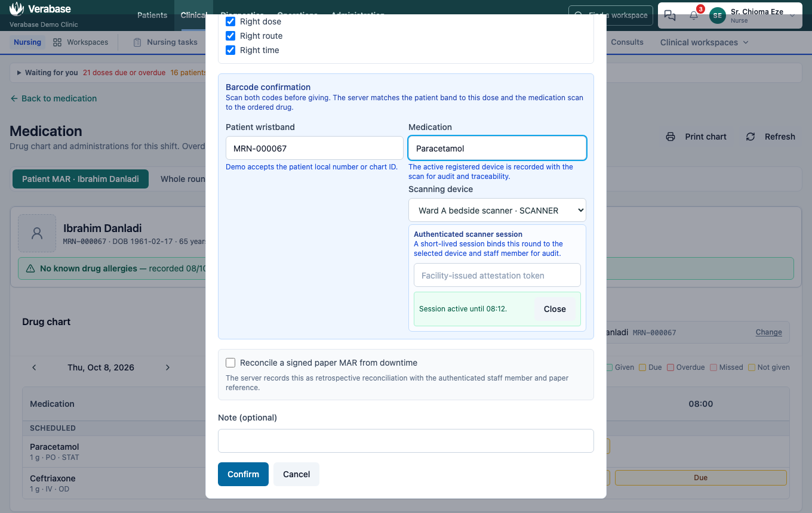This screenshot has height=513, width=812.
Task: Click the Patient wristband field
Action: click(315, 148)
